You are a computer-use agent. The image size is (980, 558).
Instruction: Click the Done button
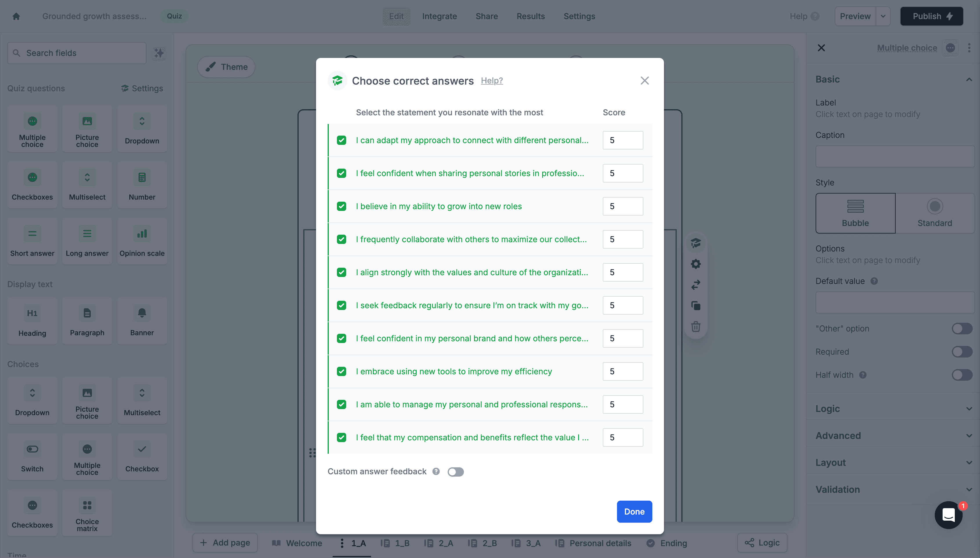click(x=634, y=511)
